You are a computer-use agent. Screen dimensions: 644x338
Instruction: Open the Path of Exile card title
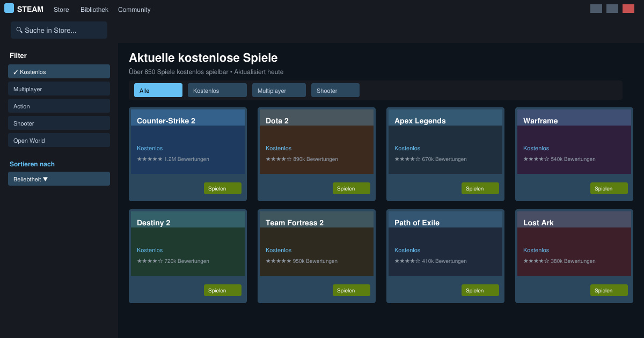tap(417, 223)
